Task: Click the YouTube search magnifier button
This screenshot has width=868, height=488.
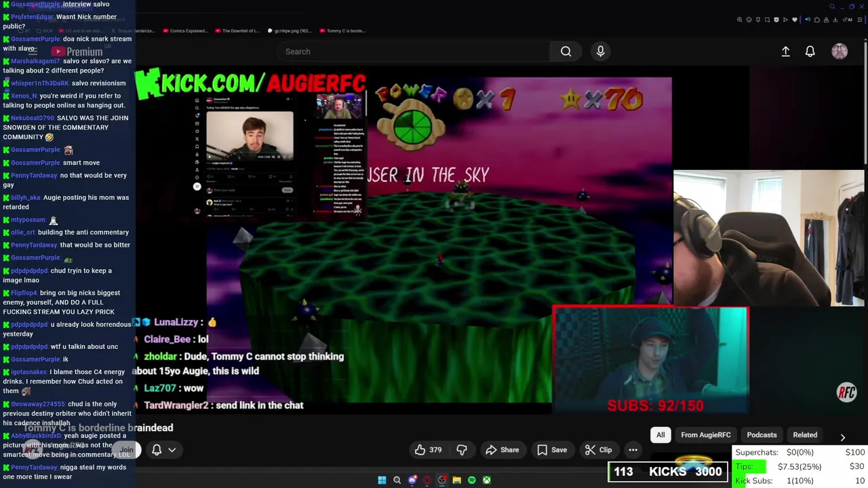Action: tap(566, 52)
